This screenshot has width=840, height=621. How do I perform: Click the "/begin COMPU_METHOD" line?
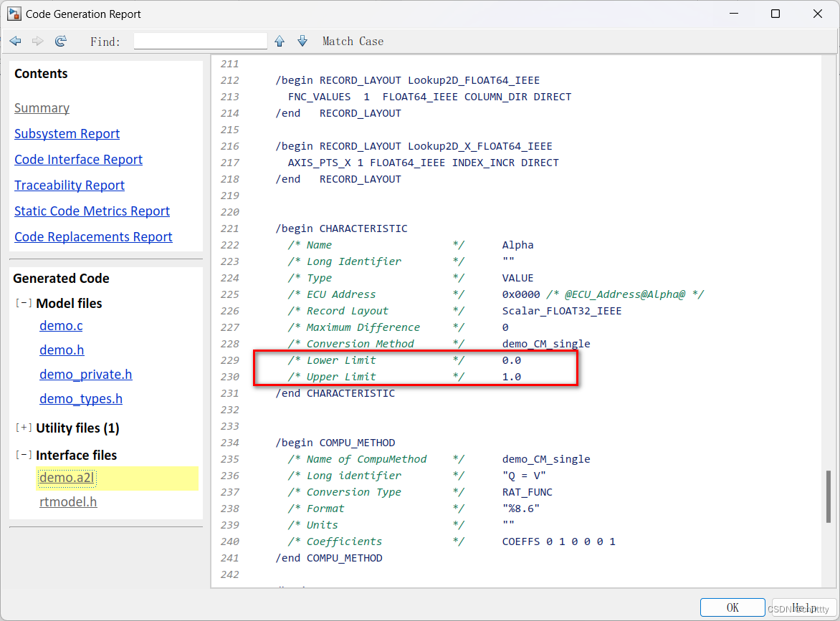tap(335, 443)
